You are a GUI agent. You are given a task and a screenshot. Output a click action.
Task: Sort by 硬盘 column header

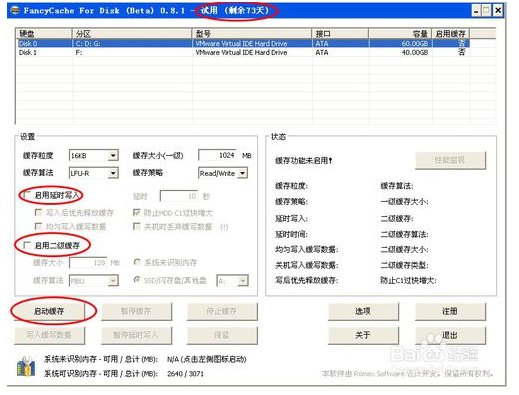pos(44,34)
